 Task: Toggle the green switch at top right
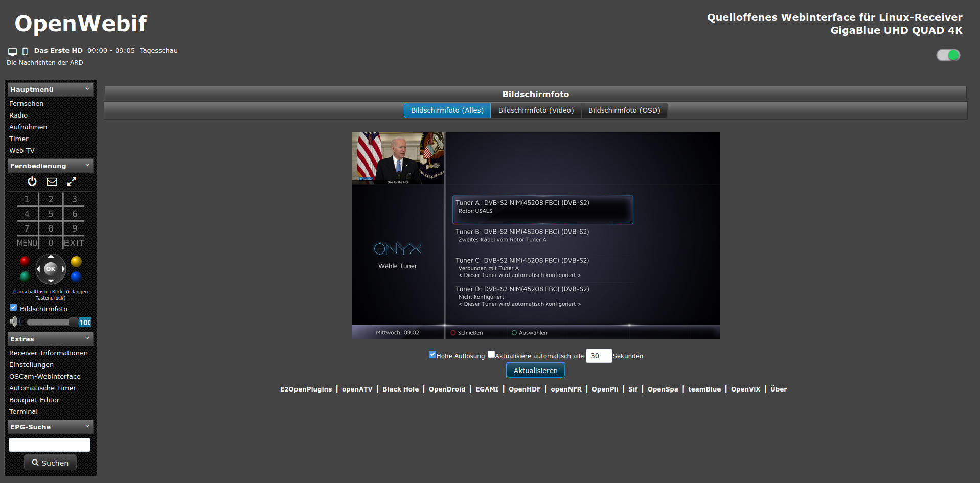[x=948, y=55]
